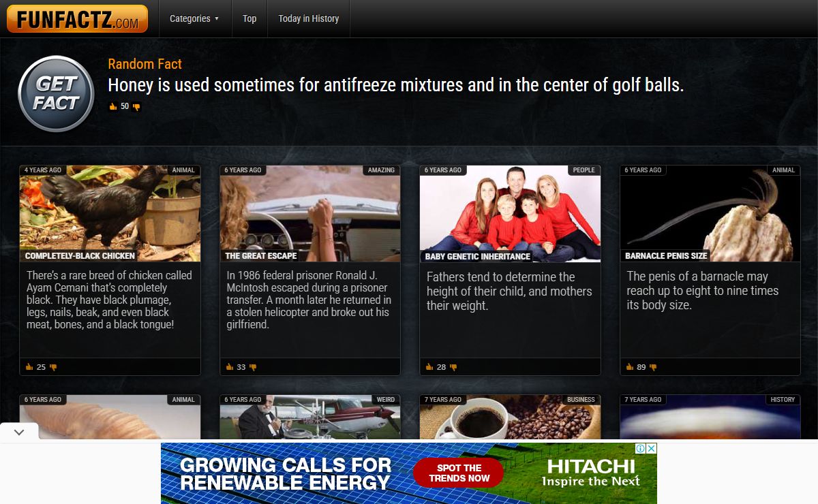818x504 pixels.
Task: Click the barnacle body size fact text
Action: (703, 291)
